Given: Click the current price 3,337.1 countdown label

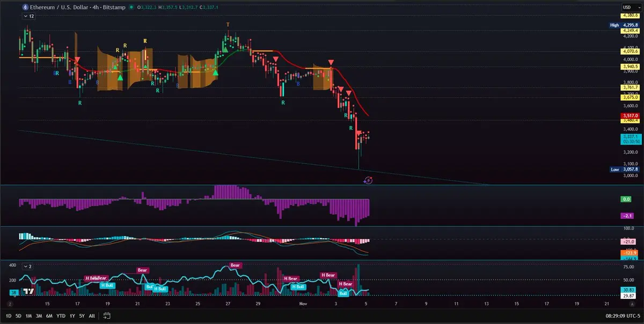Looking at the screenshot, I should pos(630,139).
